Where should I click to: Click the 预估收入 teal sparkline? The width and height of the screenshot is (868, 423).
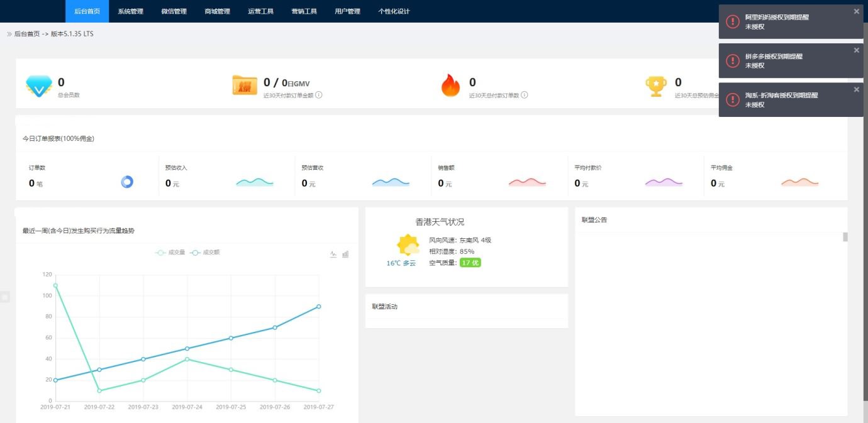coord(255,182)
